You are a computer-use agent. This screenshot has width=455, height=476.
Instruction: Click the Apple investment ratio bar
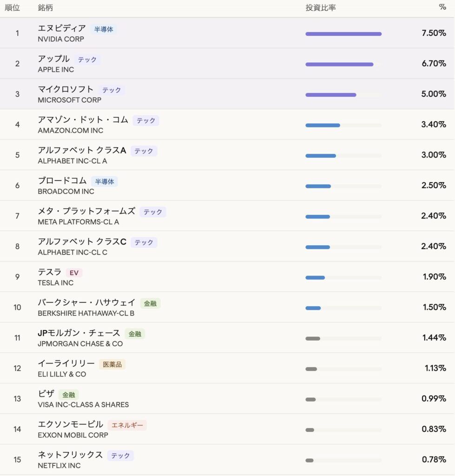pos(339,64)
